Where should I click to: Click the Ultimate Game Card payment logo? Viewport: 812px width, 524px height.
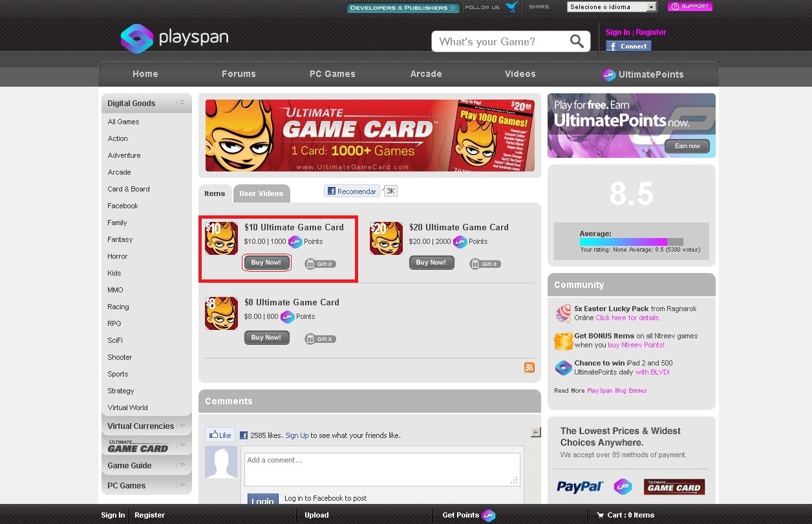tap(674, 486)
